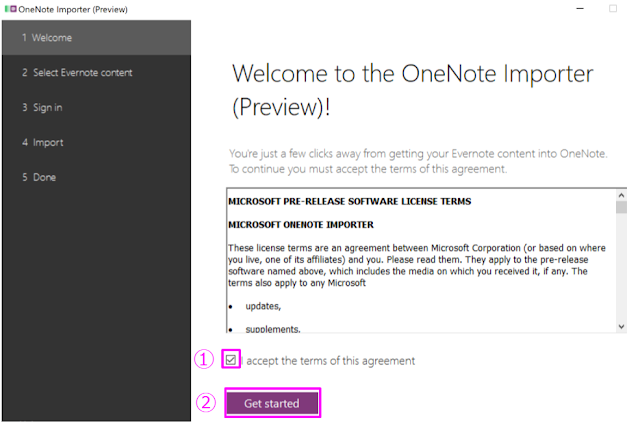This screenshot has width=640, height=422.
Task: Click 'To continue you must accept the terms' text
Action: click(x=368, y=169)
